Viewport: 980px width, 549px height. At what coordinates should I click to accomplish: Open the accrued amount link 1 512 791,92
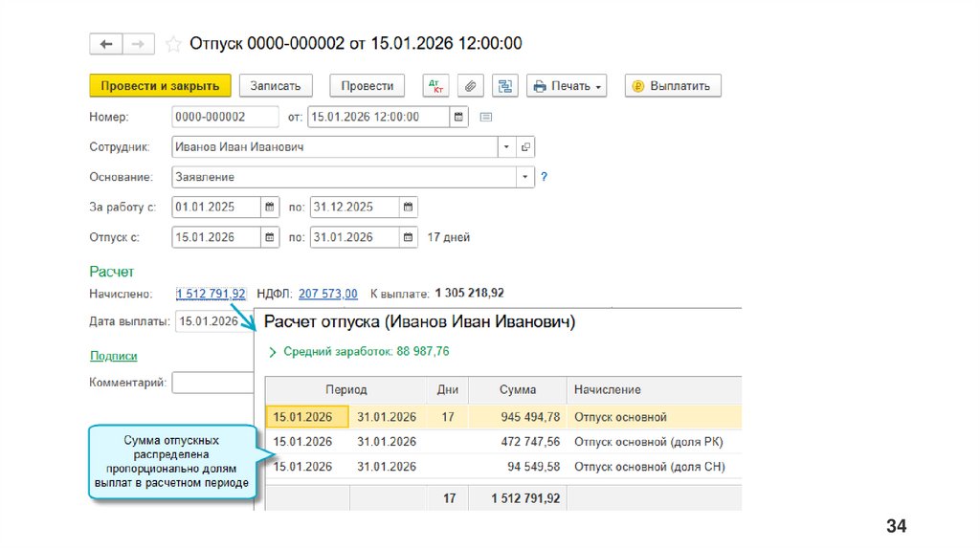(x=211, y=294)
